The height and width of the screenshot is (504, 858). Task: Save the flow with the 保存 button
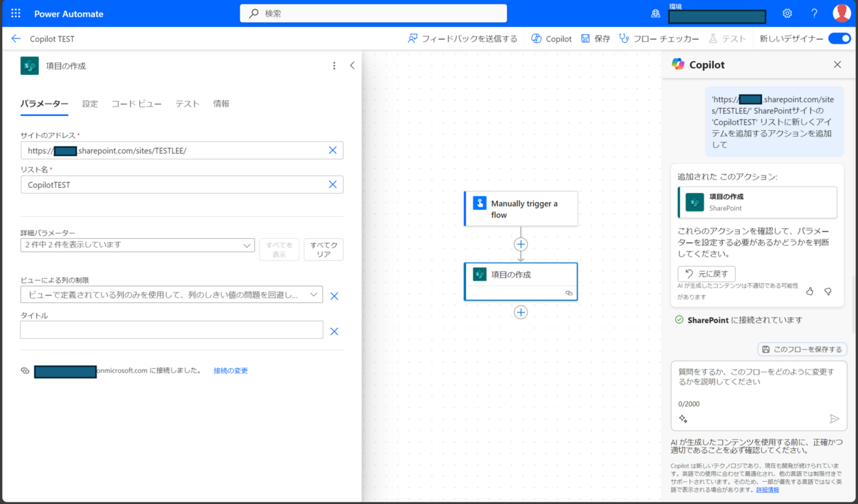[x=596, y=39]
